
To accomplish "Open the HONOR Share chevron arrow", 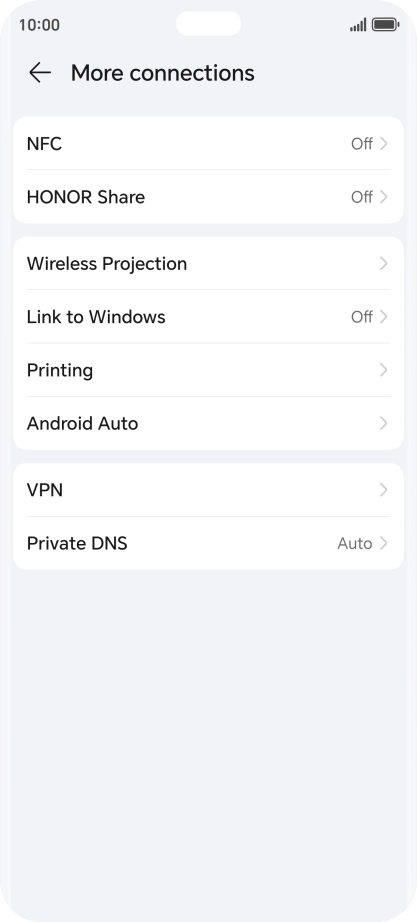I will click(x=383, y=197).
